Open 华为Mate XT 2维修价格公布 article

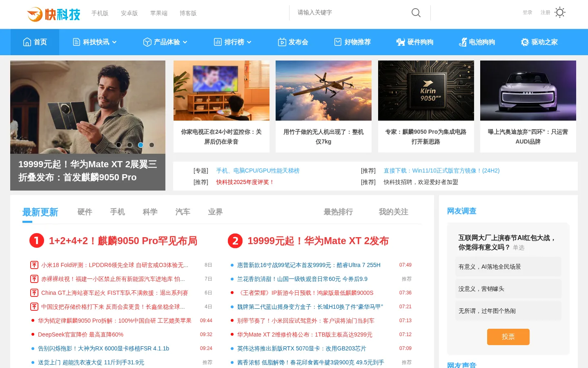coord(305,334)
